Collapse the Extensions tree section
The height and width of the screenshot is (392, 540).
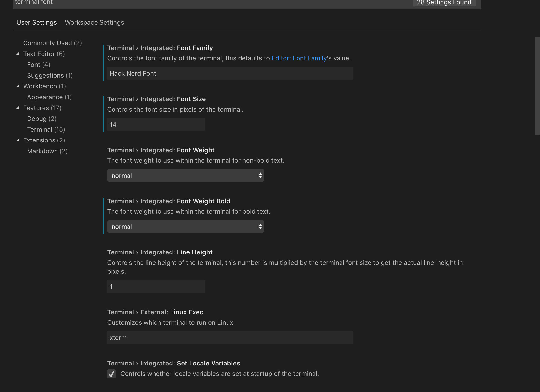pos(18,140)
